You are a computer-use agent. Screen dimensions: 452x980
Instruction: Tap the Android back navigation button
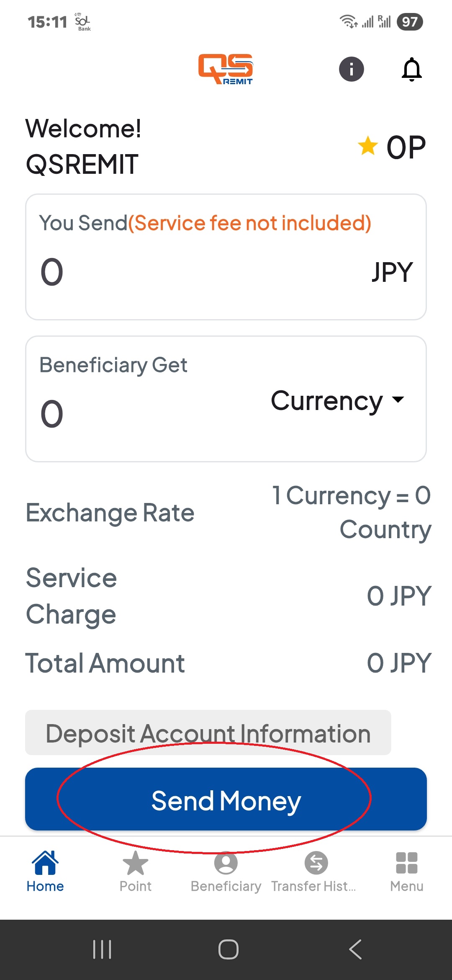pos(355,949)
